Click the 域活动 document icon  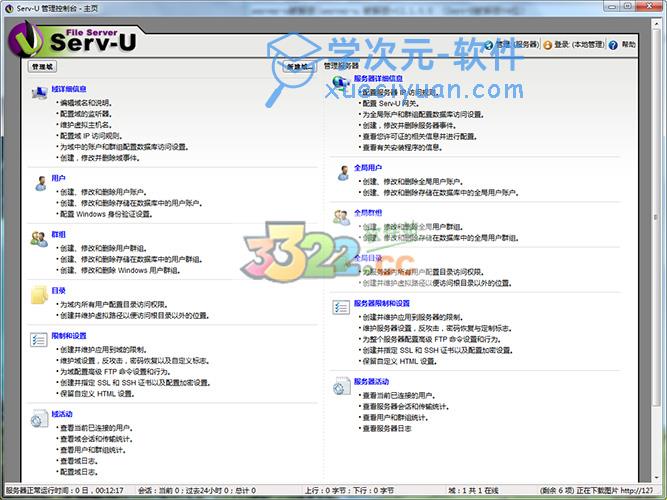pos(39,418)
